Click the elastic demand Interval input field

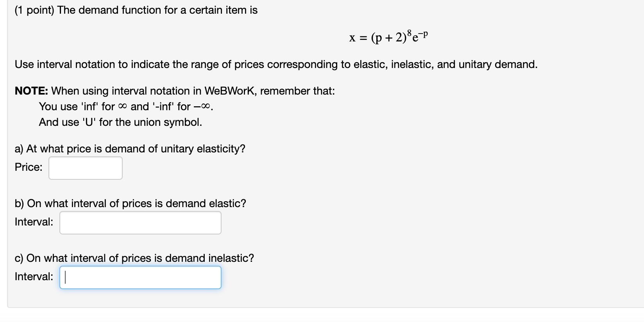(x=140, y=222)
